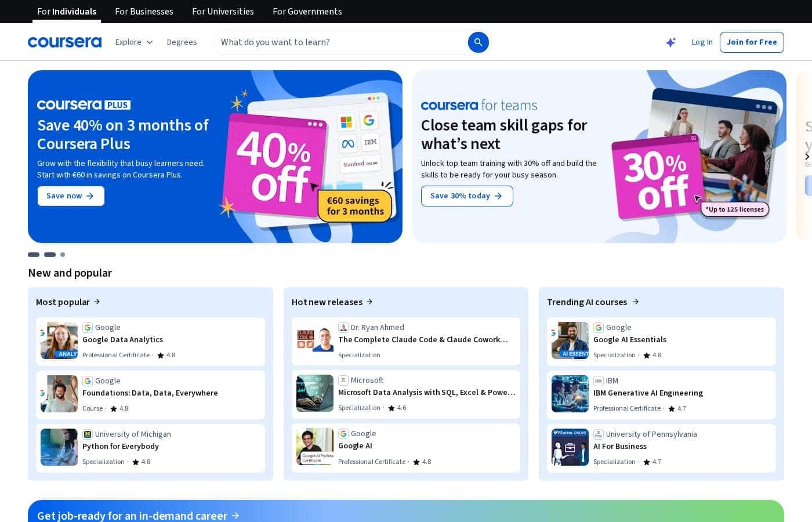The width and height of the screenshot is (812, 522).
Task: Click the Log In link
Action: 702,42
